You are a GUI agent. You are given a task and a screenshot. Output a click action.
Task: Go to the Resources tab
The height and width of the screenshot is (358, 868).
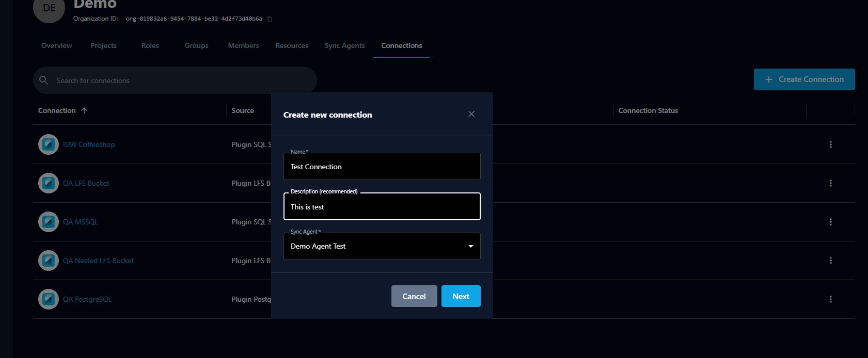pyautogui.click(x=292, y=45)
